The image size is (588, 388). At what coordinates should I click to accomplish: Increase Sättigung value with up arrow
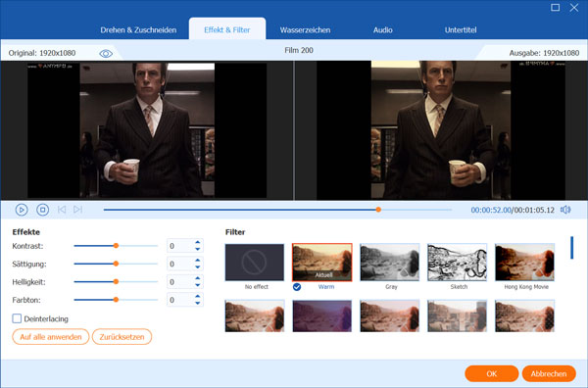198,261
